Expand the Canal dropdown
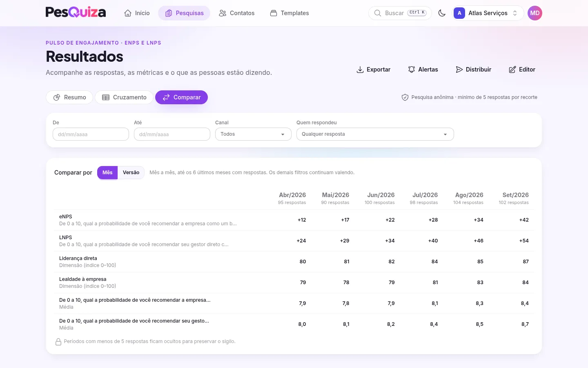588x368 pixels. 253,134
